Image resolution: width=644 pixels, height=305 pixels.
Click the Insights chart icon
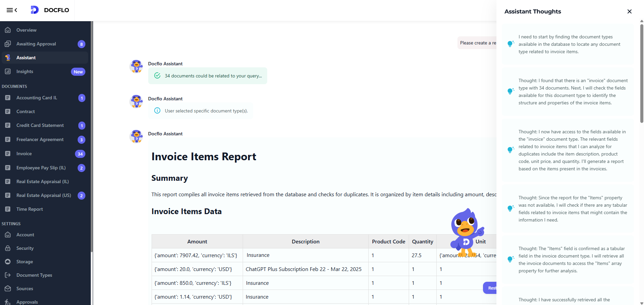8,71
